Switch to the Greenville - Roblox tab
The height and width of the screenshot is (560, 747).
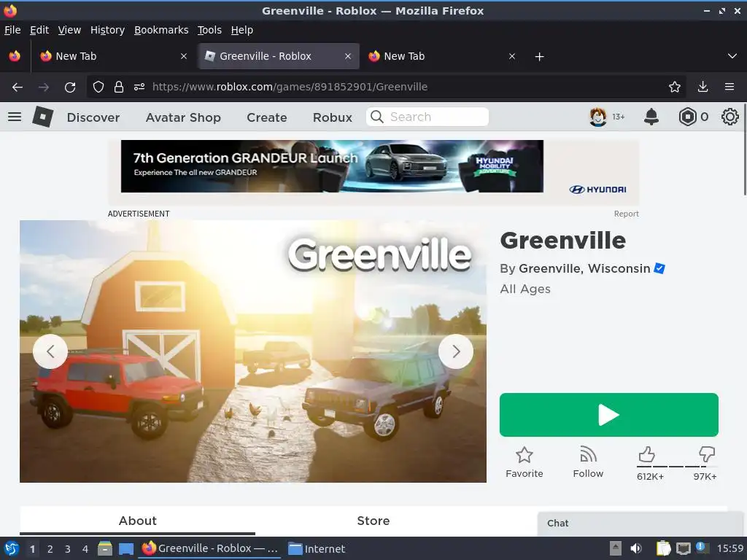(279, 56)
